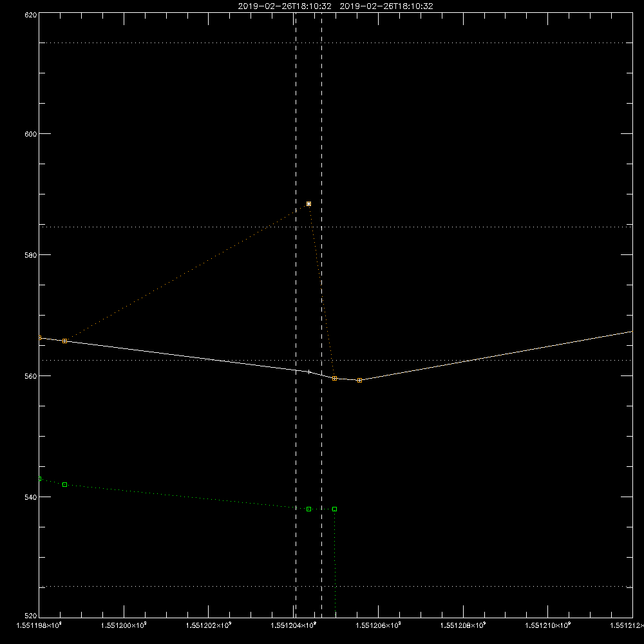This screenshot has height=644, width=644.
Task: Click the y-axis label 560
Action: point(31,376)
